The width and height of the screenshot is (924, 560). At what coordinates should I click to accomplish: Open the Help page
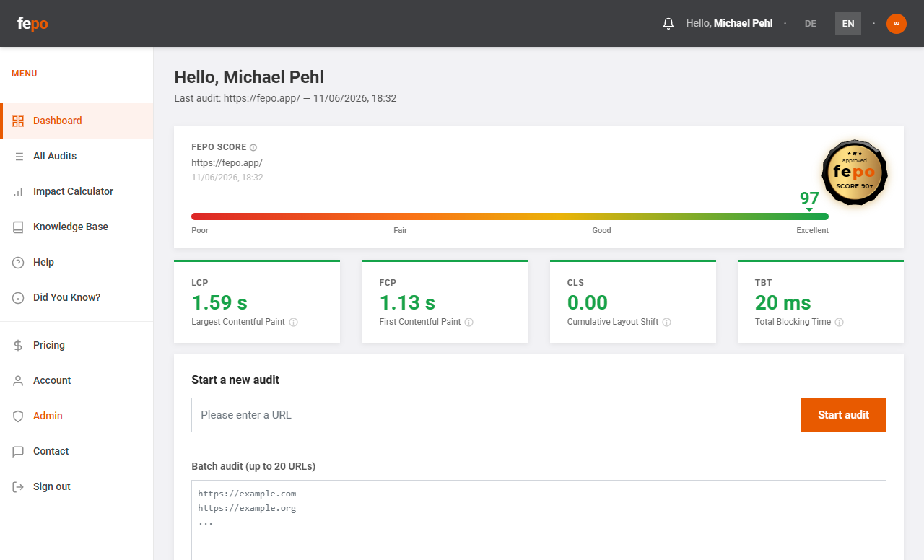77,262
